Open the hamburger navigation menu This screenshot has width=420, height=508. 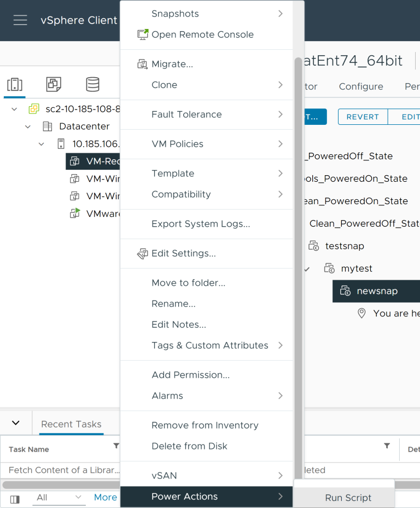point(20,20)
